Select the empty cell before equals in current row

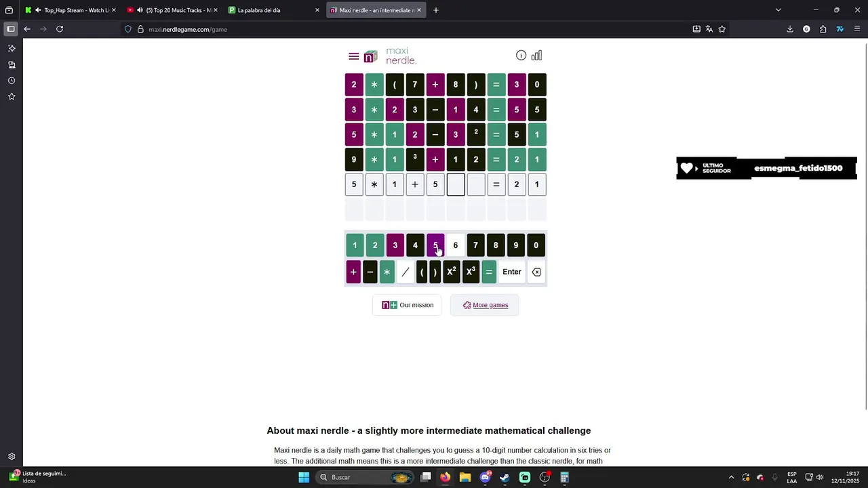pyautogui.click(x=476, y=184)
